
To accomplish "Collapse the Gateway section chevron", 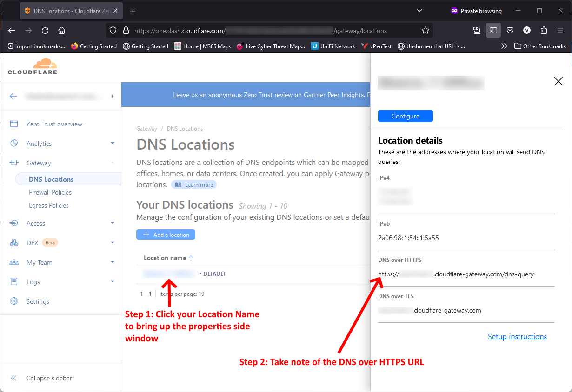I will point(113,163).
